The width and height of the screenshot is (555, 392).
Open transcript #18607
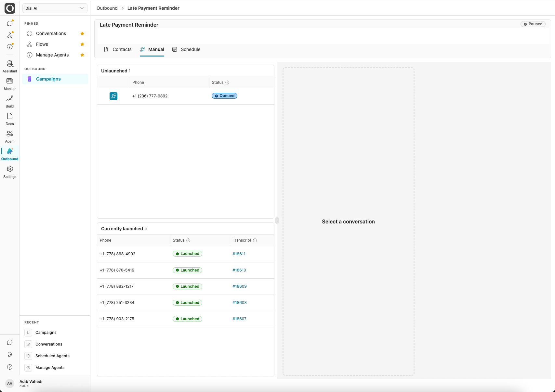[239, 319]
